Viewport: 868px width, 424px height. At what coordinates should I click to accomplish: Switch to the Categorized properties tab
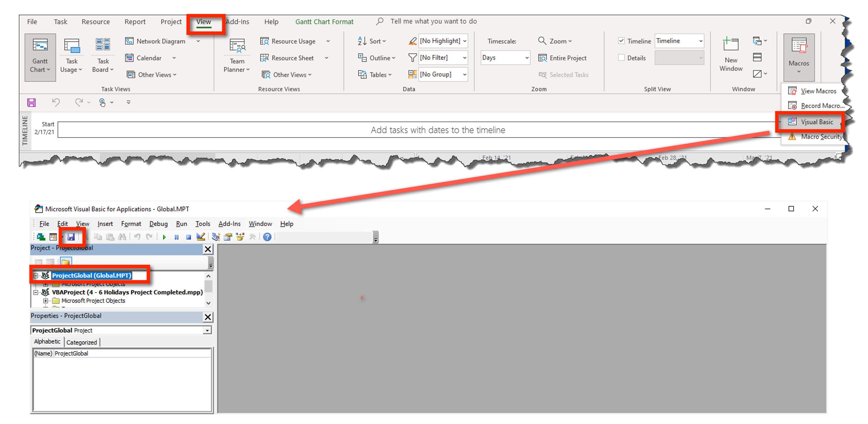pyautogui.click(x=82, y=342)
